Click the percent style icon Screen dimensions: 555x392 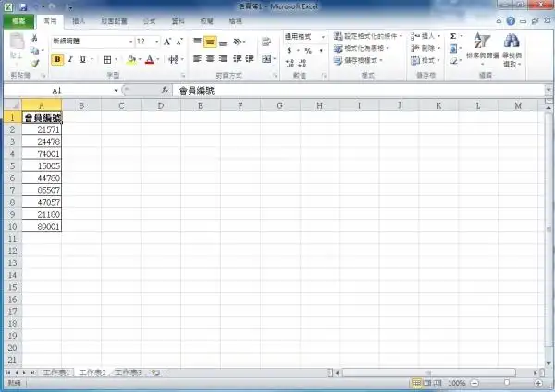pyautogui.click(x=307, y=50)
